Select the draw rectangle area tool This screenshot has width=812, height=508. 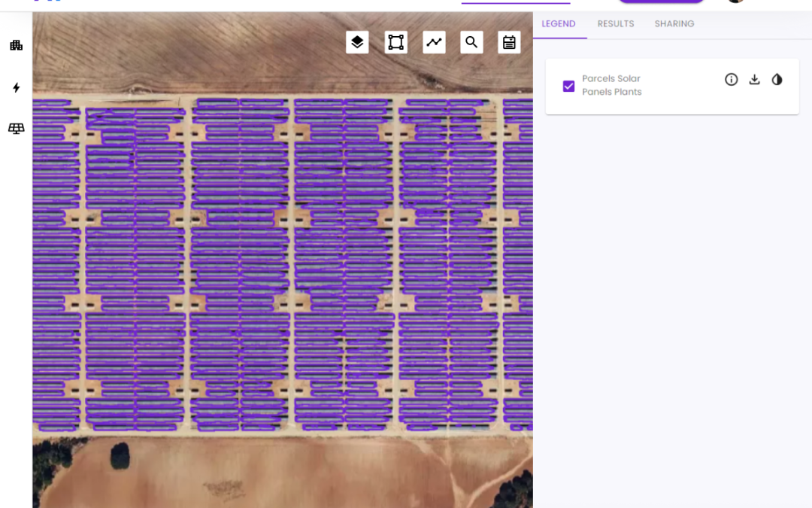tap(395, 42)
